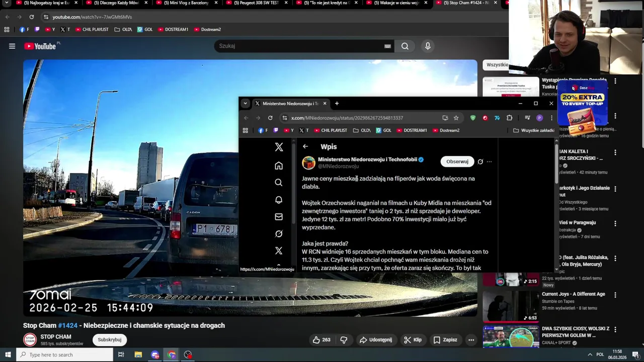Open the purple P profile in X window

tap(539, 118)
